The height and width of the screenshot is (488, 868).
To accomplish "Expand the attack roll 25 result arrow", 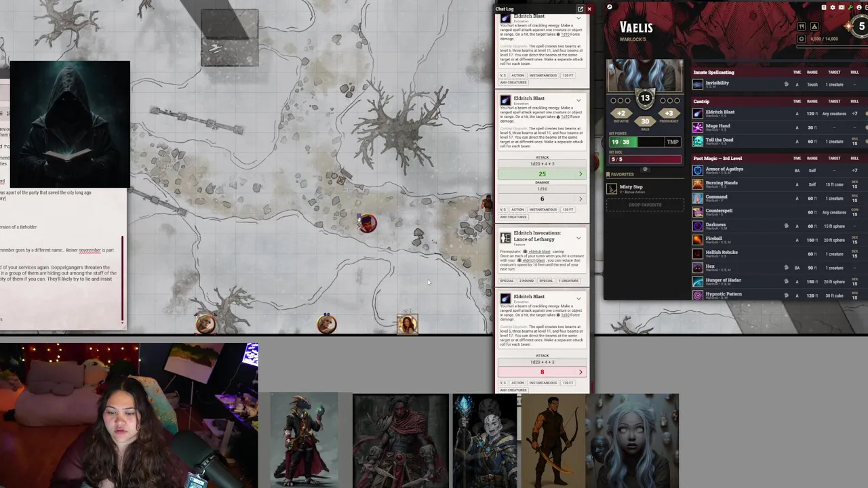I will point(580,174).
